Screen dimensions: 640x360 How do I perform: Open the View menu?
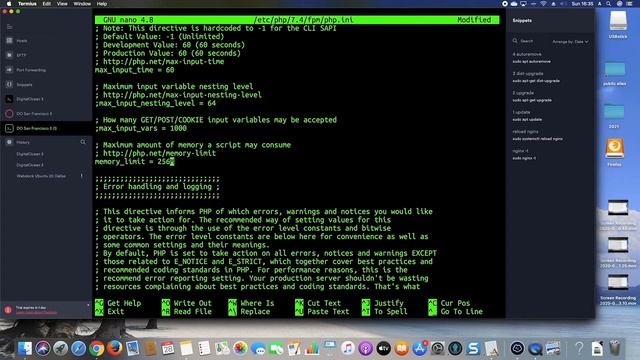[x=62, y=4]
